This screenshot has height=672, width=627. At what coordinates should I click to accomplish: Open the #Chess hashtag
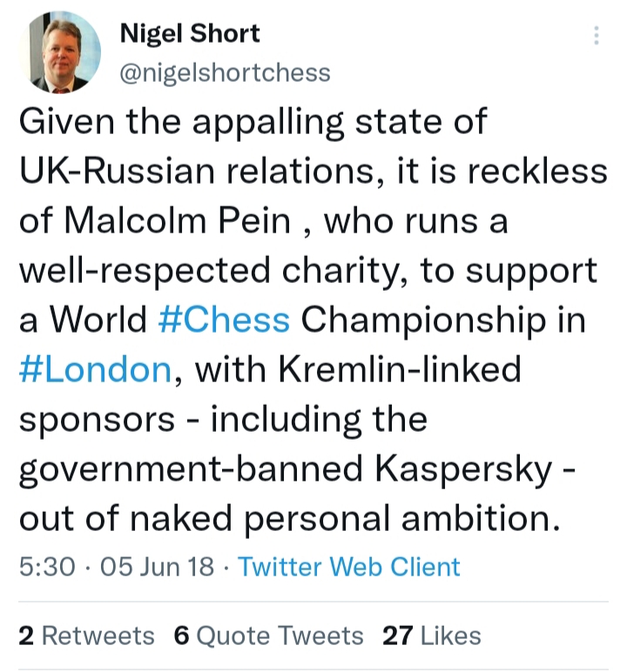click(x=224, y=319)
